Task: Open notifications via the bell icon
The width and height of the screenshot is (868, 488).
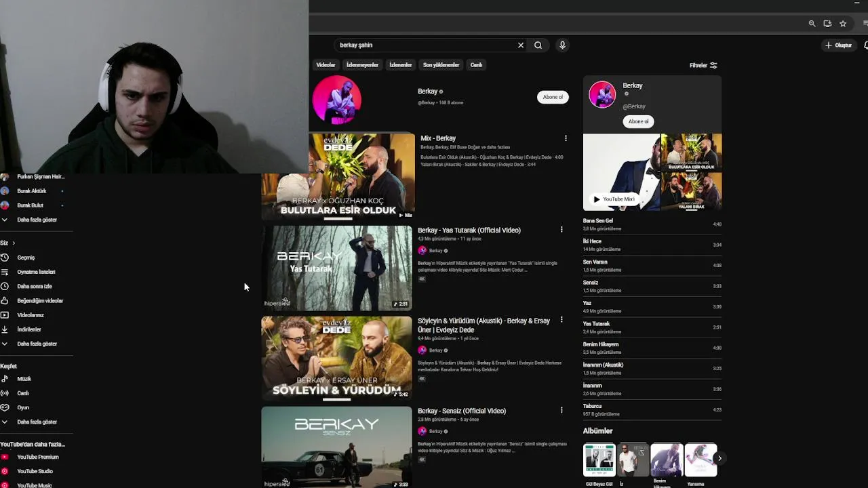Action: pos(866,45)
